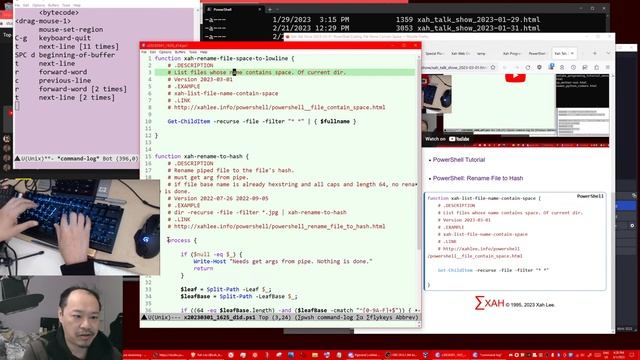640x360 pixels.
Task: Open the Tools menu in the Emacs ps1 window
Action: (193, 52)
